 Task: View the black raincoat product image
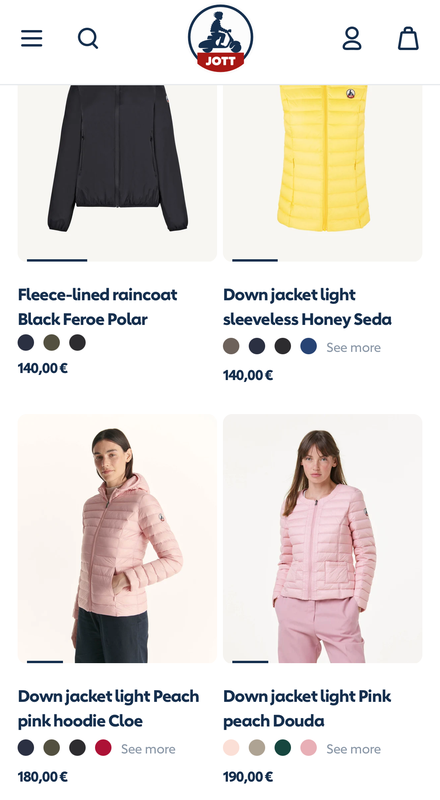coord(117,173)
